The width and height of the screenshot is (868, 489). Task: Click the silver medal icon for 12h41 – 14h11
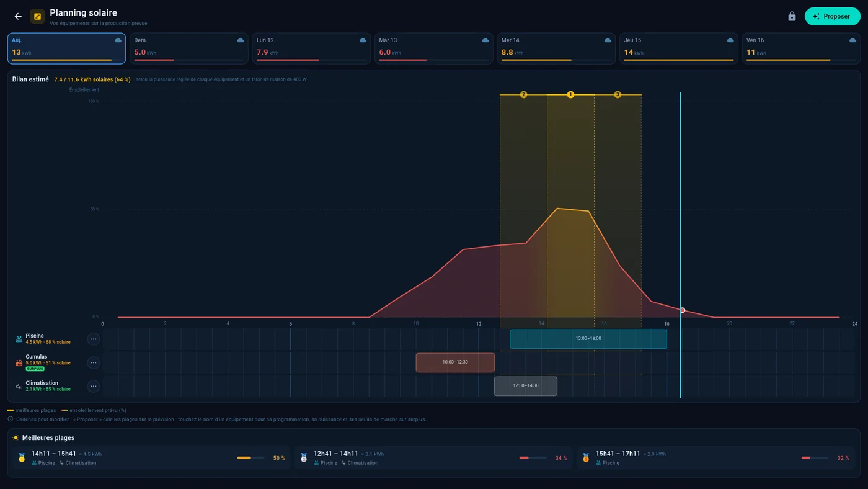pyautogui.click(x=304, y=458)
